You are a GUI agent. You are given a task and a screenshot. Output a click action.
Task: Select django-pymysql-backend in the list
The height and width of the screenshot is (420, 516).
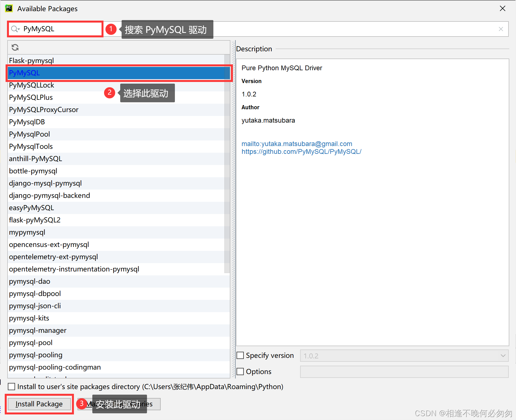click(x=116, y=195)
